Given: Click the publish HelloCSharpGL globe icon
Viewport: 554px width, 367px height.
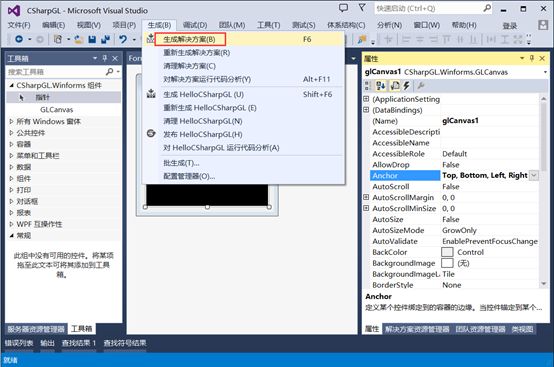Looking at the screenshot, I should click(151, 134).
